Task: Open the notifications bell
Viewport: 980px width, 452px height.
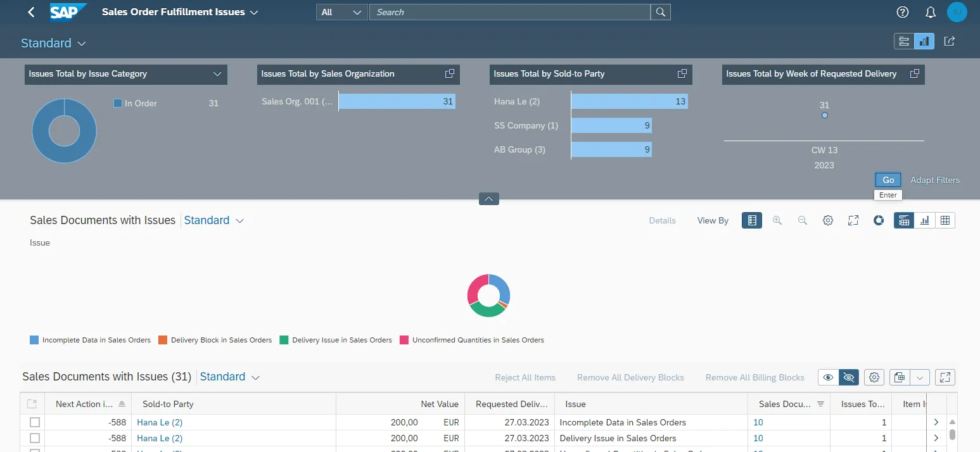Action: [x=931, y=12]
